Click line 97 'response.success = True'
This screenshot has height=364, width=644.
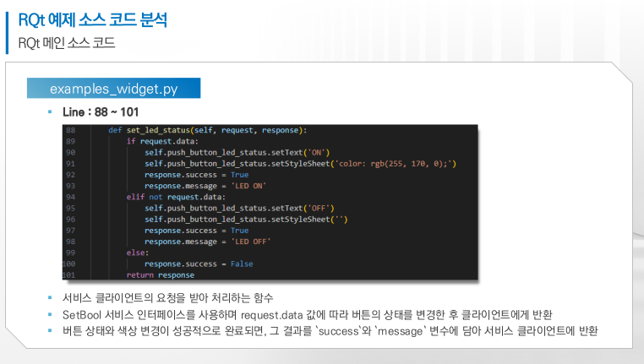point(196,231)
